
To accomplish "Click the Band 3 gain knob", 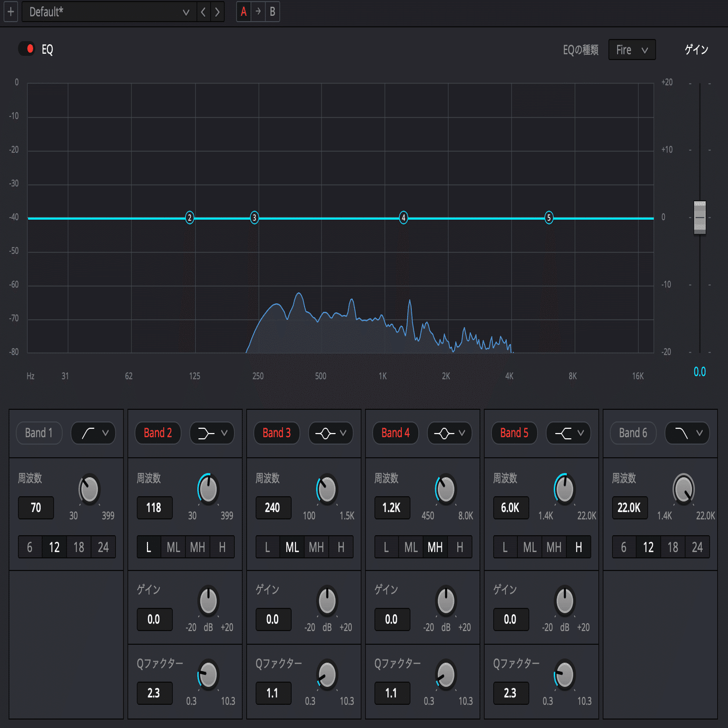I will [327, 601].
